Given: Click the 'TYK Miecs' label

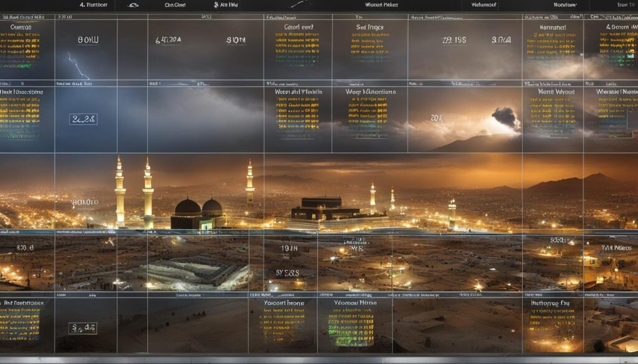Looking at the screenshot, I should (616, 248).
